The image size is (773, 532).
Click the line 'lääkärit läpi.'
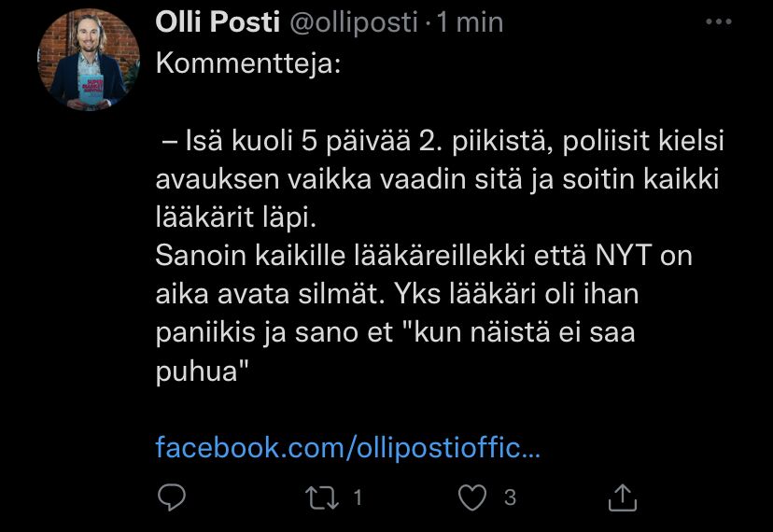(x=236, y=218)
